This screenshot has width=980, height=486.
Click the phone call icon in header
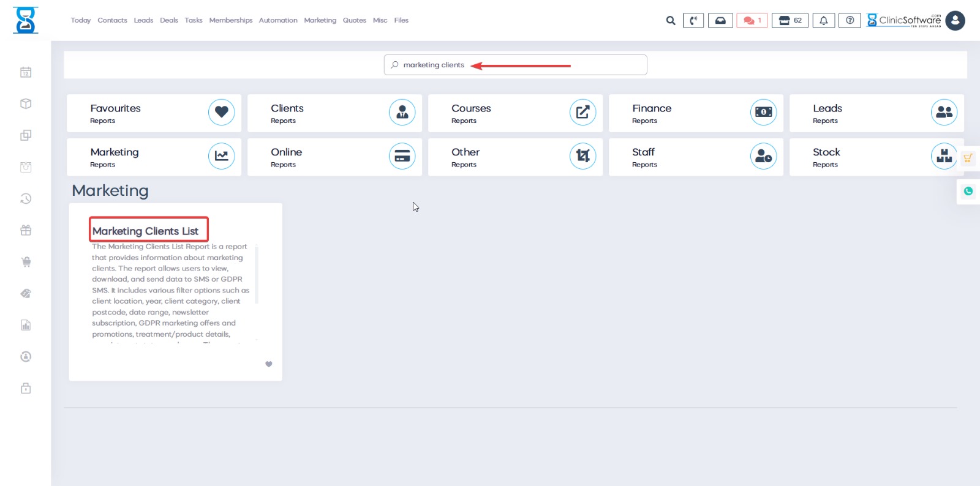[x=693, y=21]
